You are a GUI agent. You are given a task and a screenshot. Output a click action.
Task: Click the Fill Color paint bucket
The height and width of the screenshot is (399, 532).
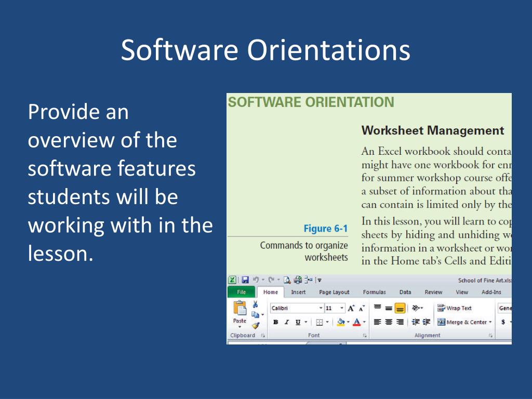341,322
